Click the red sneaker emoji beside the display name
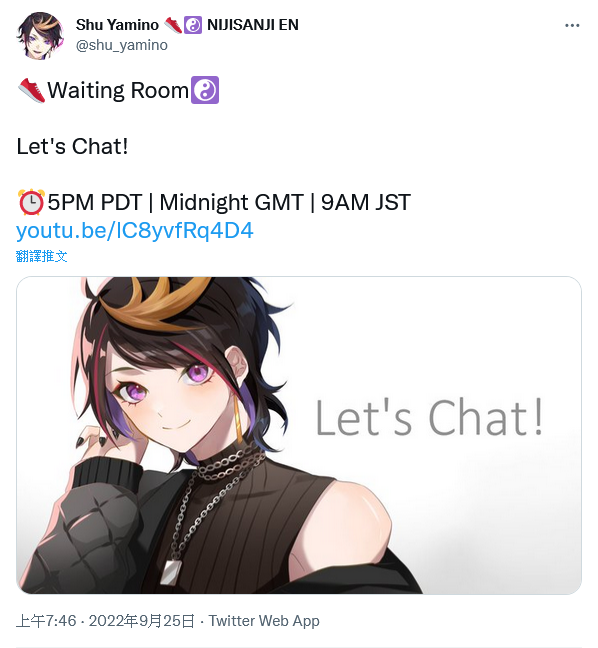 tap(173, 25)
